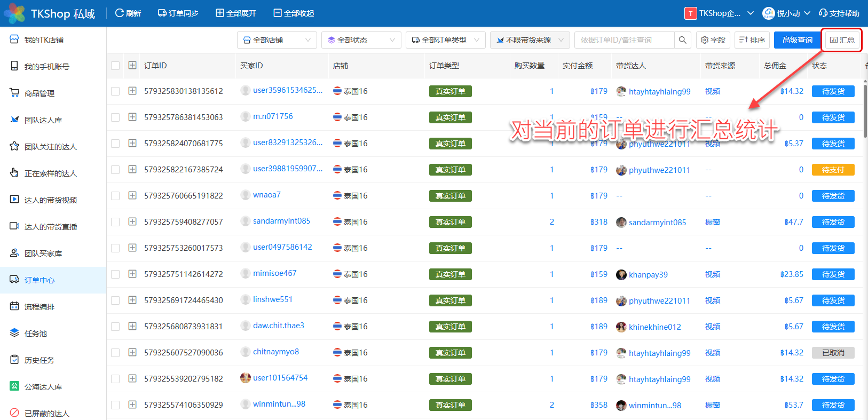Open buyer link sandarmyint085
The width and height of the screenshot is (868, 420).
pos(281,221)
